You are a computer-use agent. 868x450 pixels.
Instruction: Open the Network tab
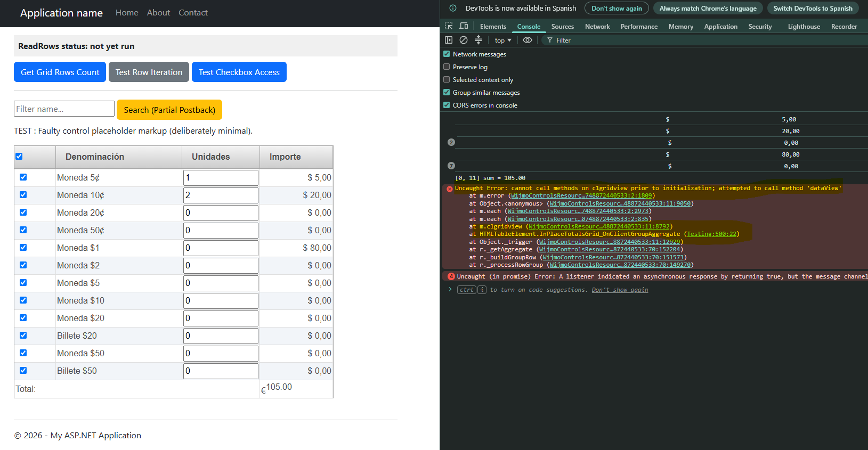pos(597,26)
